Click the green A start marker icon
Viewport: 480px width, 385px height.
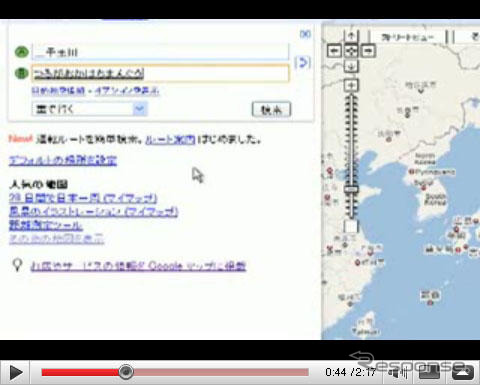pyautogui.click(x=22, y=52)
